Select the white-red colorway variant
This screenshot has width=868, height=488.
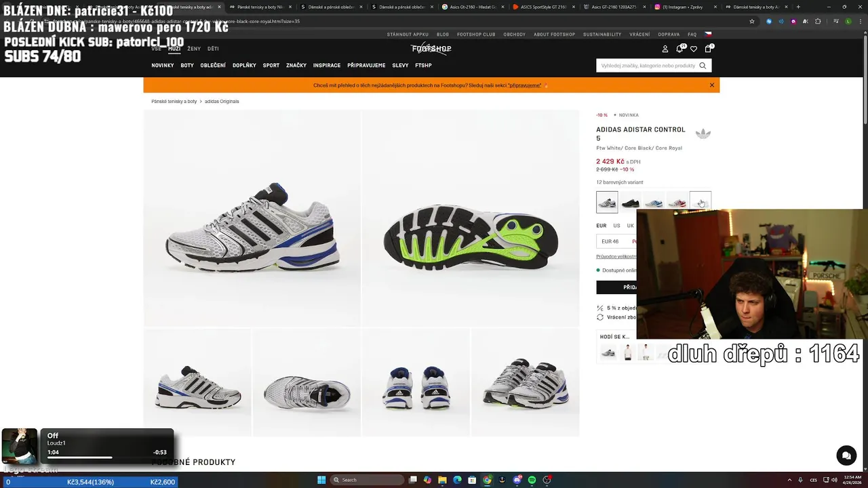(x=677, y=202)
